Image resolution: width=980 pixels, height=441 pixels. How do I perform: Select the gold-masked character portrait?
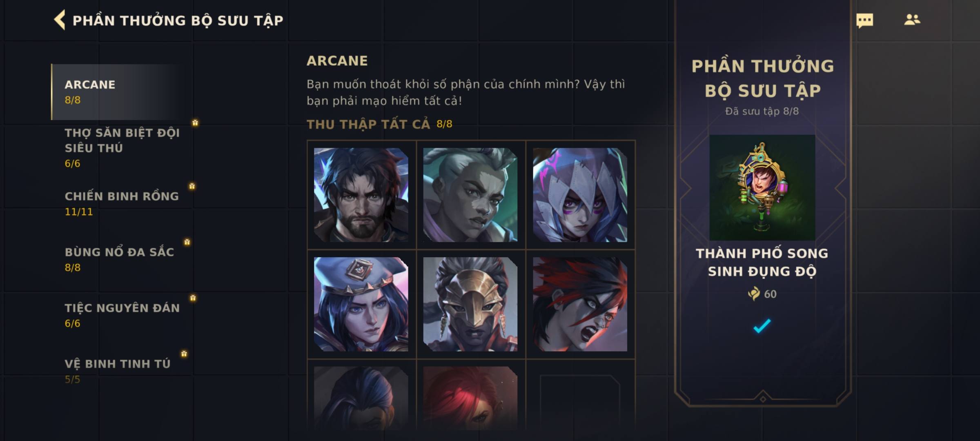point(470,304)
